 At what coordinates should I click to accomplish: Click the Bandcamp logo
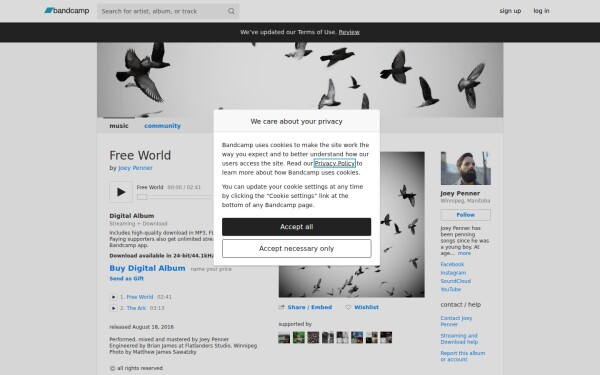(67, 11)
